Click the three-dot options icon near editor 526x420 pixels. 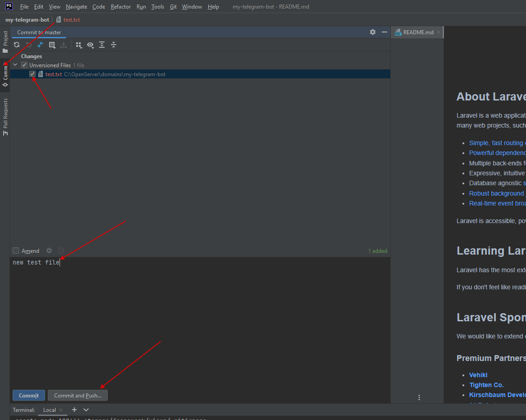(x=419, y=397)
